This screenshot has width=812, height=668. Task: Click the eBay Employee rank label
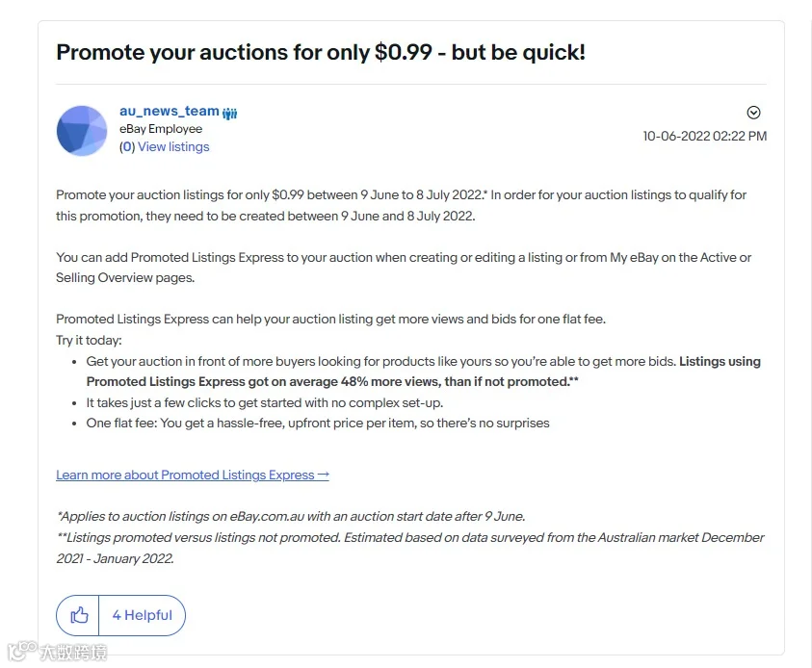[x=161, y=129]
